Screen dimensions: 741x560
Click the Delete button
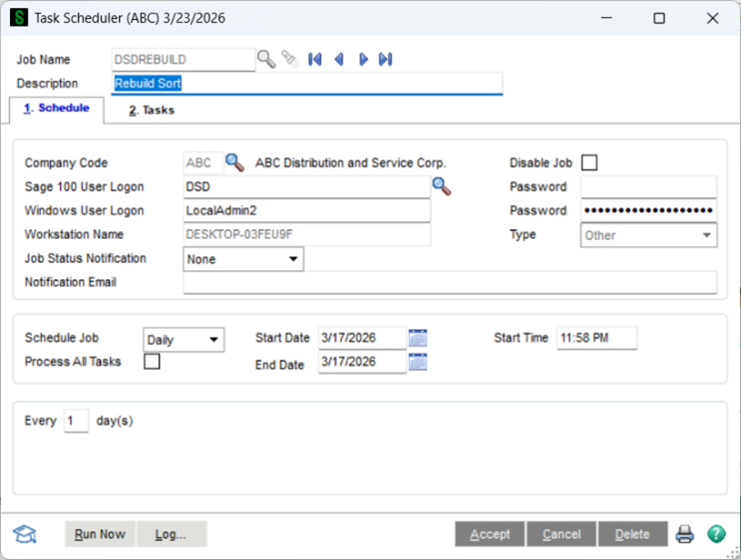[632, 534]
